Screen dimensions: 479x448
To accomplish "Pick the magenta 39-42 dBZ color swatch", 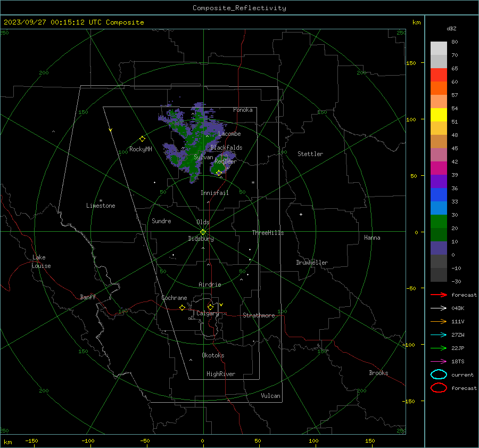I will (439, 168).
